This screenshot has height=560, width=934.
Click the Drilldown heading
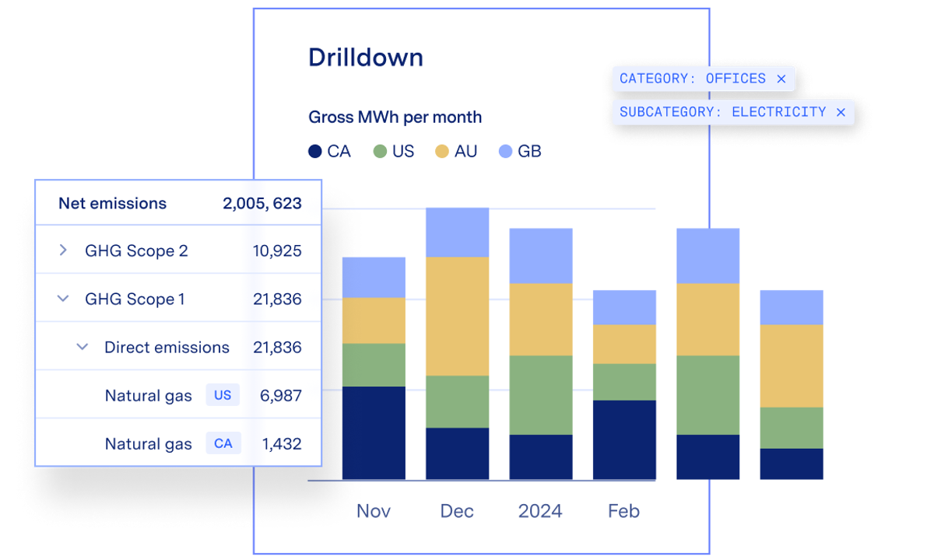tap(366, 57)
